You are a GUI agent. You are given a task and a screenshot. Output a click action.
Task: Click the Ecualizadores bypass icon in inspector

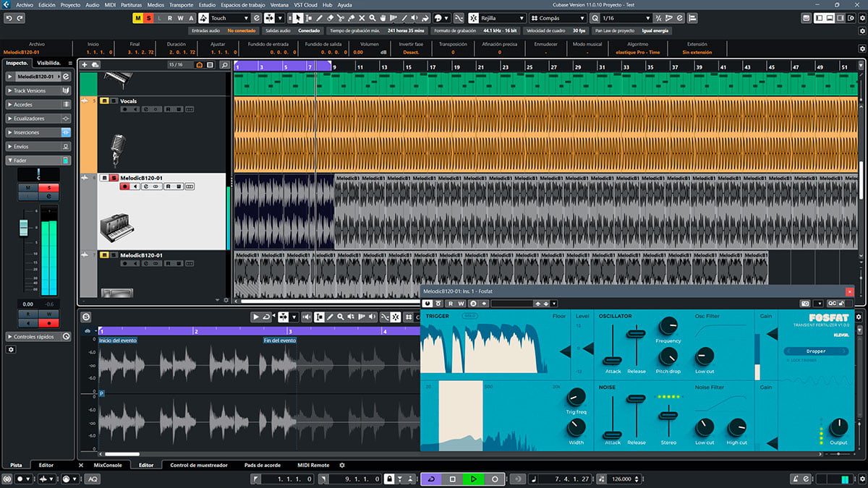66,119
